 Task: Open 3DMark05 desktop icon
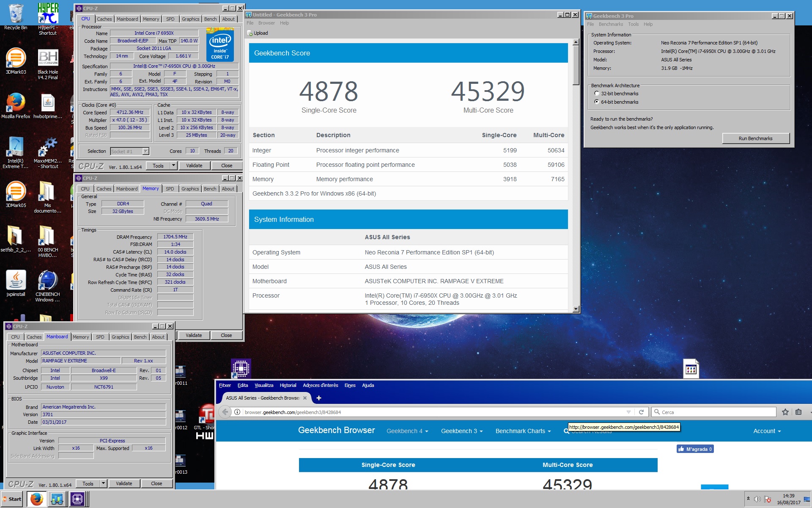click(x=16, y=194)
